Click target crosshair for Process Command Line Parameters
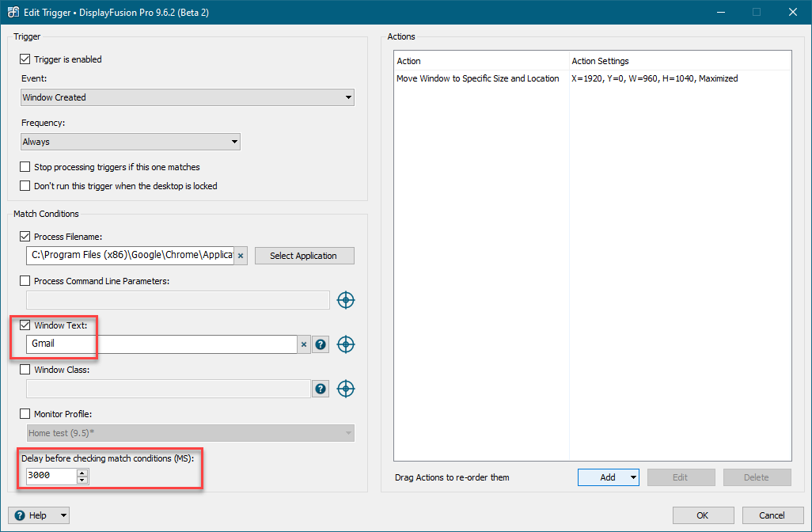Screen dimensions: 812x532 click(x=345, y=300)
